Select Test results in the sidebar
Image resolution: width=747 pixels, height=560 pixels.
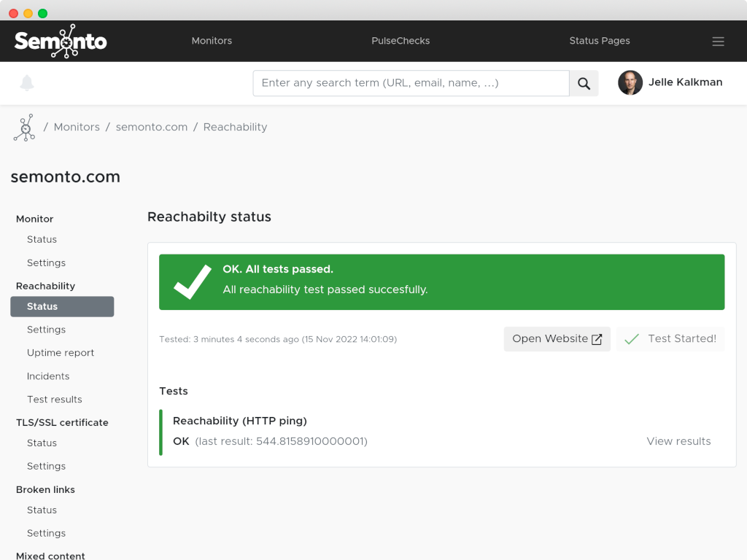[x=55, y=400]
